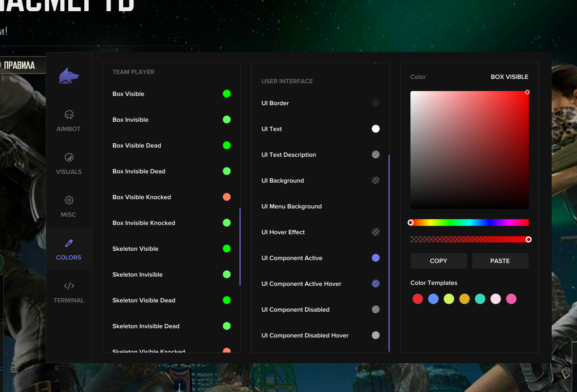
Task: Click the wolf logo icon
Action: click(x=69, y=76)
